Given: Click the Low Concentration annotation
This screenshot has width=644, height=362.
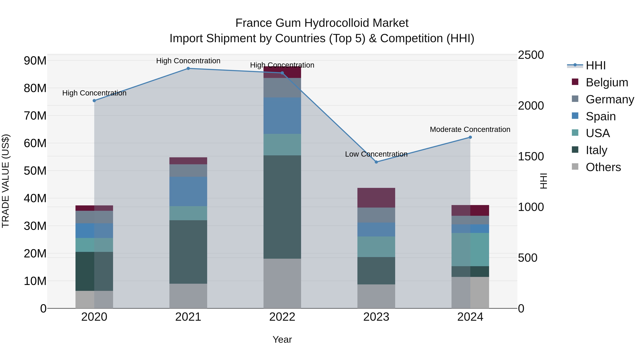Looking at the screenshot, I should pyautogui.click(x=376, y=154).
